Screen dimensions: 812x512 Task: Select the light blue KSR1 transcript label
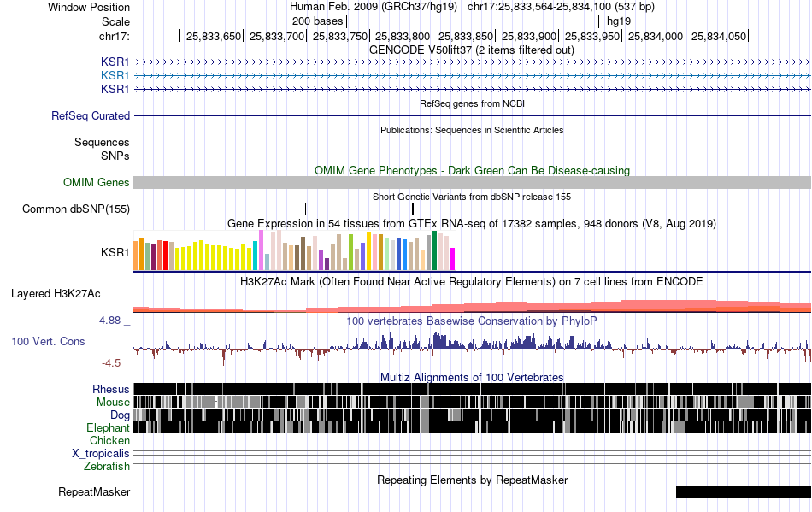point(115,75)
